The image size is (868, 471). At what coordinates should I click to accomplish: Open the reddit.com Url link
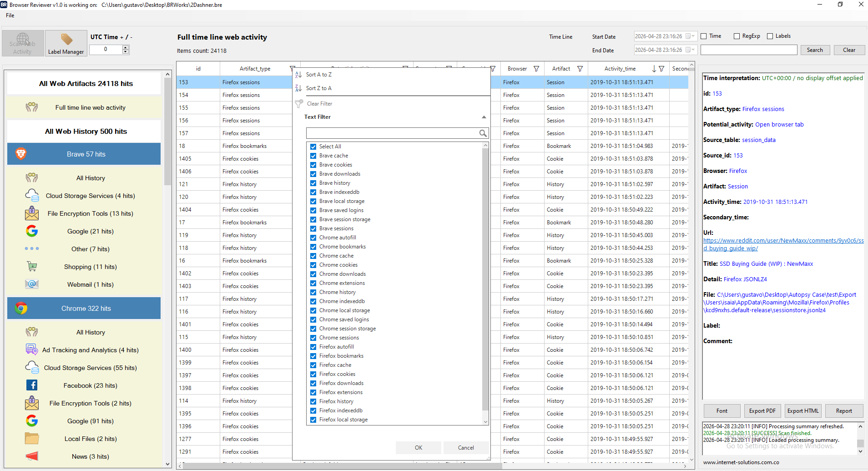(x=783, y=244)
